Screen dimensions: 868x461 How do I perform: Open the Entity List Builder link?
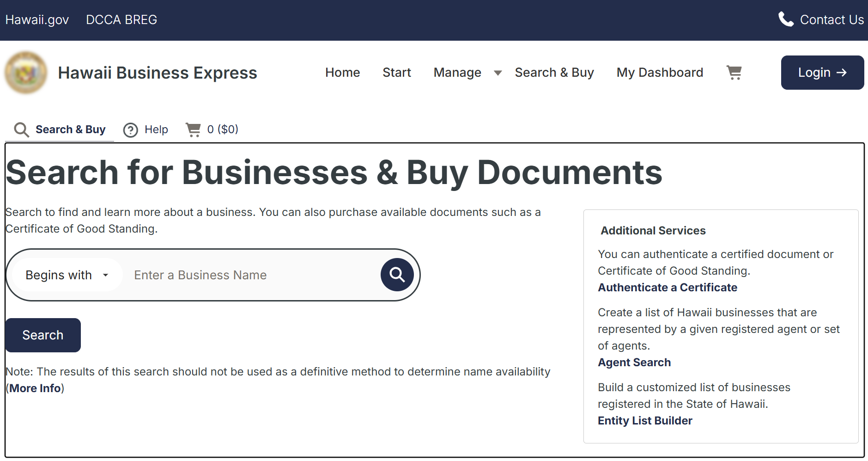tap(645, 421)
